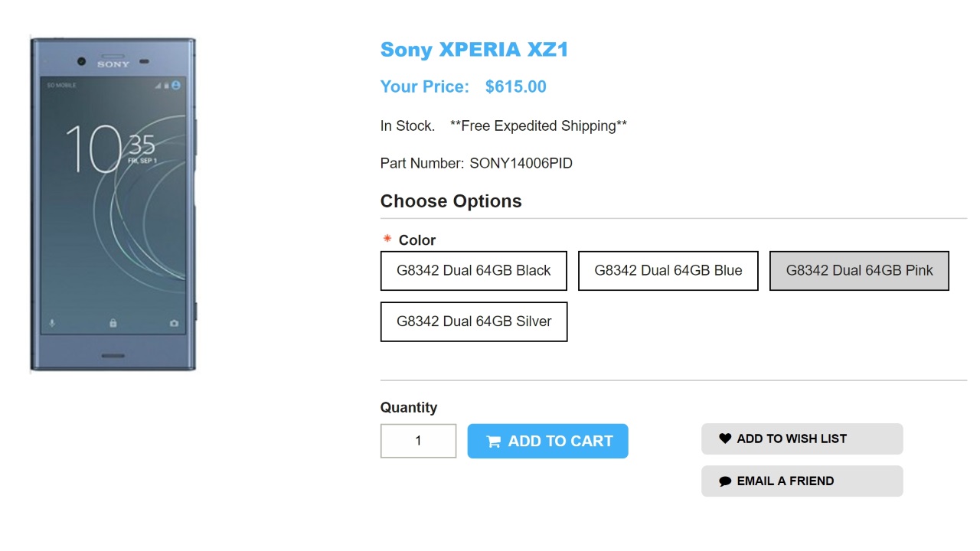This screenshot has width=980, height=551.
Task: Select the G8342 Dual 64GB Black option
Action: (x=473, y=271)
